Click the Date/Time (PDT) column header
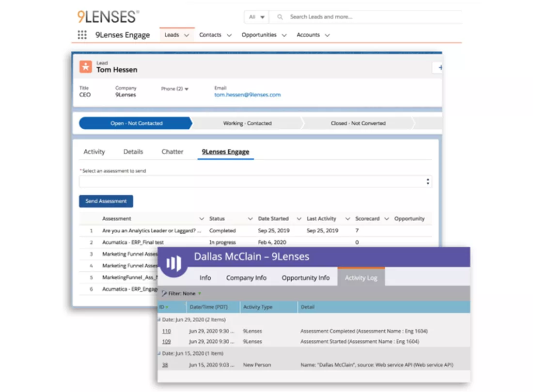Image resolution: width=533 pixels, height=392 pixels. [213, 307]
